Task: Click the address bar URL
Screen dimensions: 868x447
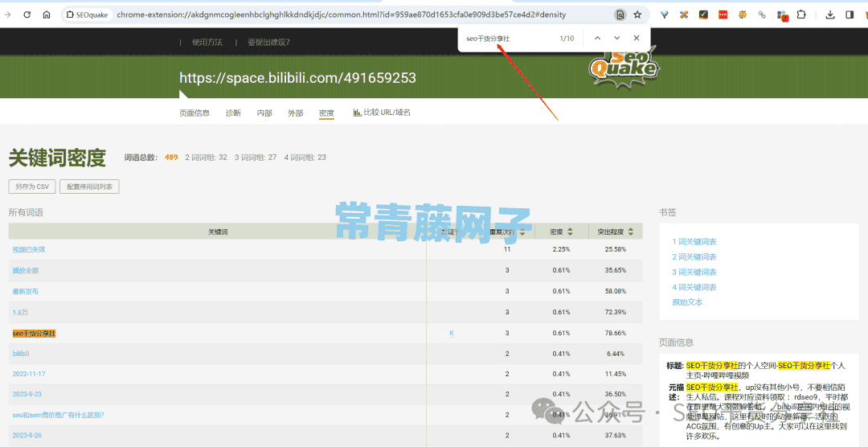Action: (x=342, y=15)
